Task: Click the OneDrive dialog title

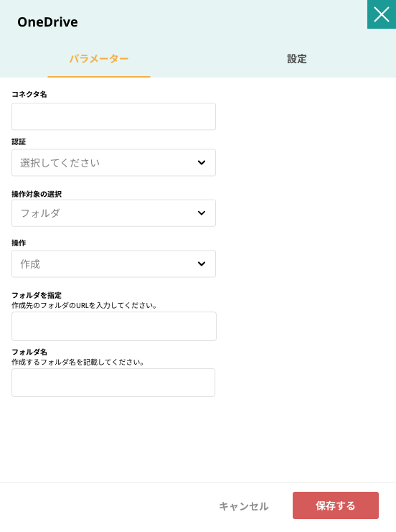Action: (x=48, y=22)
